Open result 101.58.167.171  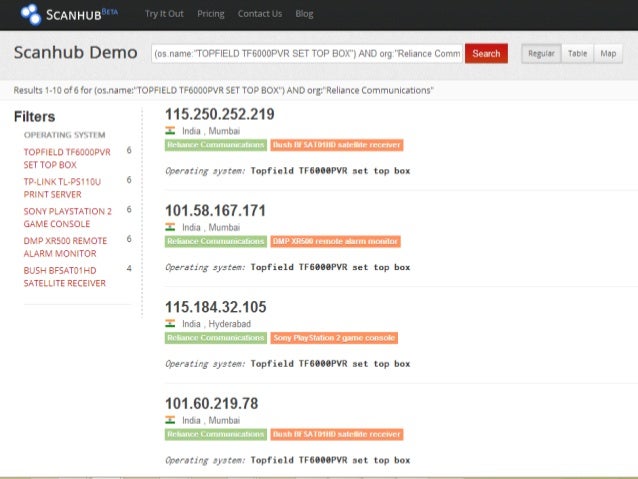coord(215,211)
